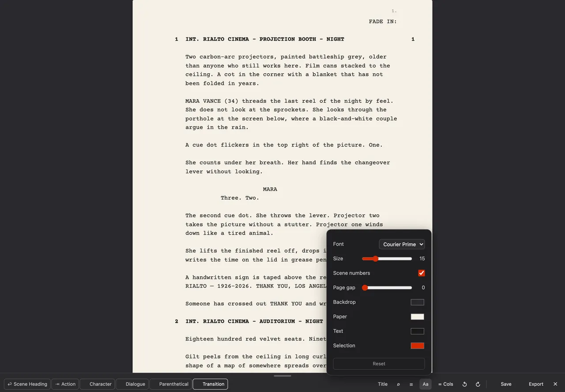
Task: Select the Transition element type
Action: pyautogui.click(x=210, y=384)
